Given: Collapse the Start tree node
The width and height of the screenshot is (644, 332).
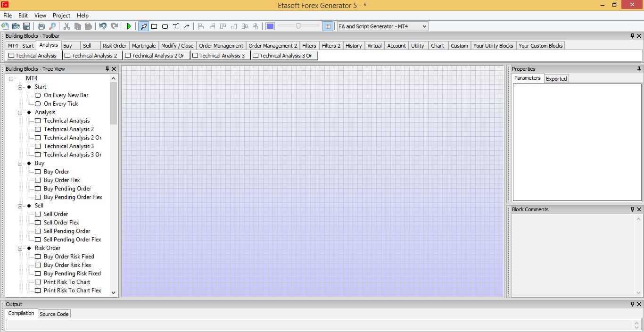Looking at the screenshot, I should tap(20, 87).
